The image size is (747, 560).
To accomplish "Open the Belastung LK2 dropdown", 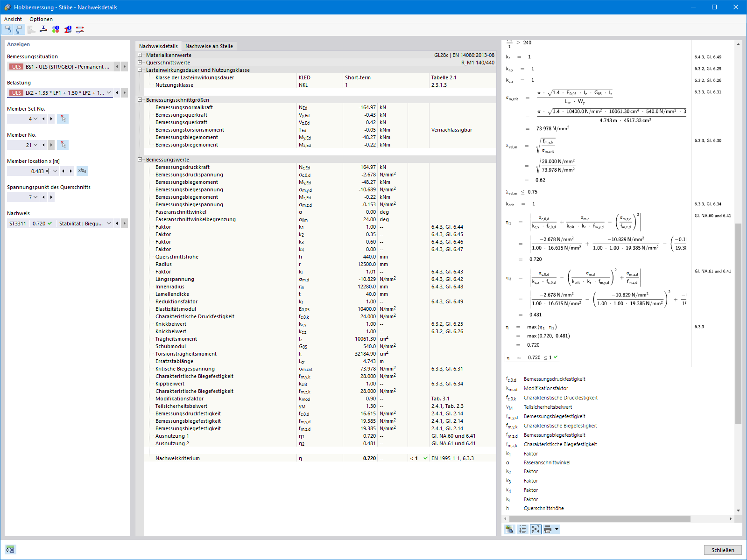I will [109, 92].
